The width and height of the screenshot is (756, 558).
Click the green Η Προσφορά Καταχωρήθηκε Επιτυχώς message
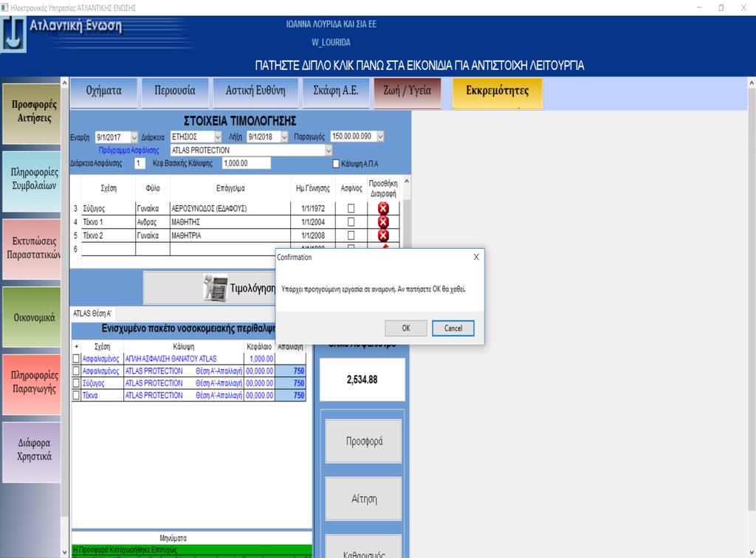coord(192,550)
